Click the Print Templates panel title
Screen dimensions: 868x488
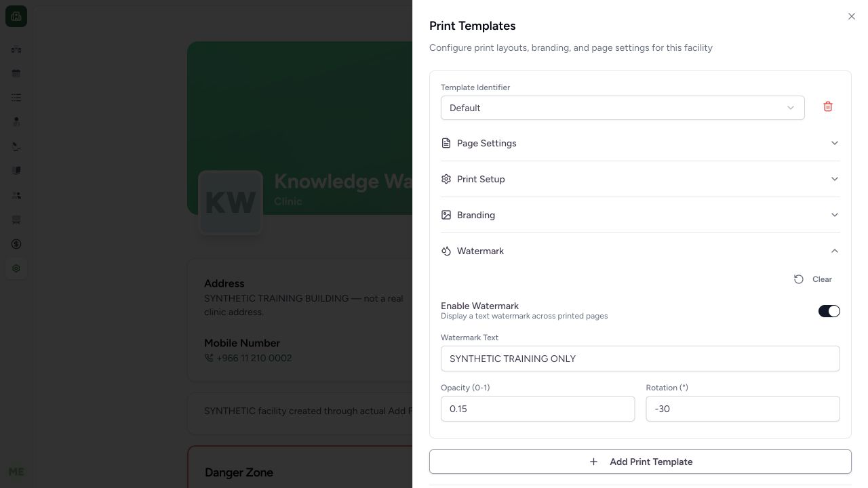pyautogui.click(x=473, y=26)
